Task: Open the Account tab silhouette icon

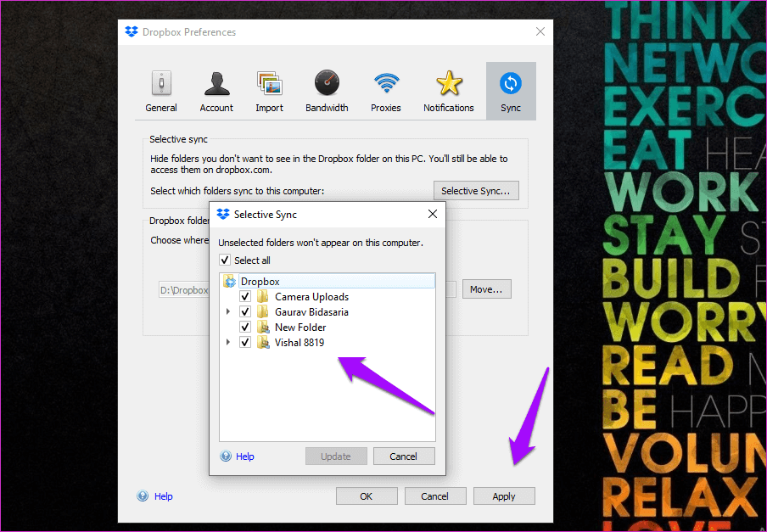Action: point(216,84)
